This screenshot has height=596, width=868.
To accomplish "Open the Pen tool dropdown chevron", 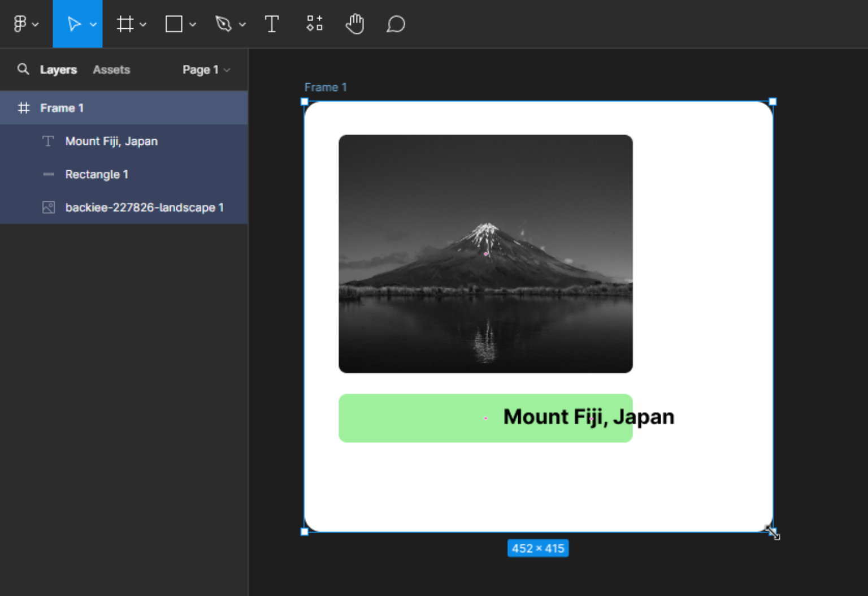I will pyautogui.click(x=242, y=24).
